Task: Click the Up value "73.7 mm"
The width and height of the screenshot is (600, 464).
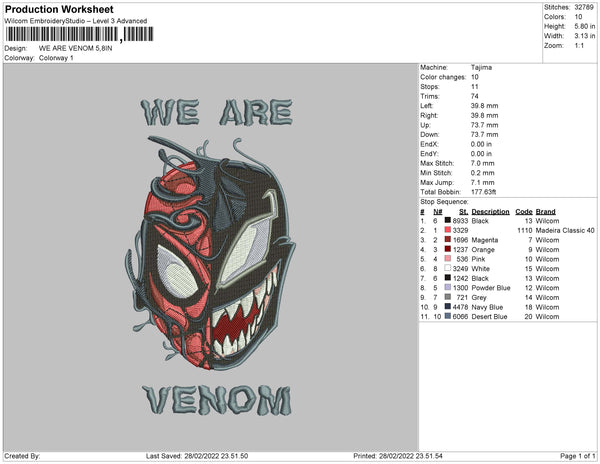Action: [484, 125]
